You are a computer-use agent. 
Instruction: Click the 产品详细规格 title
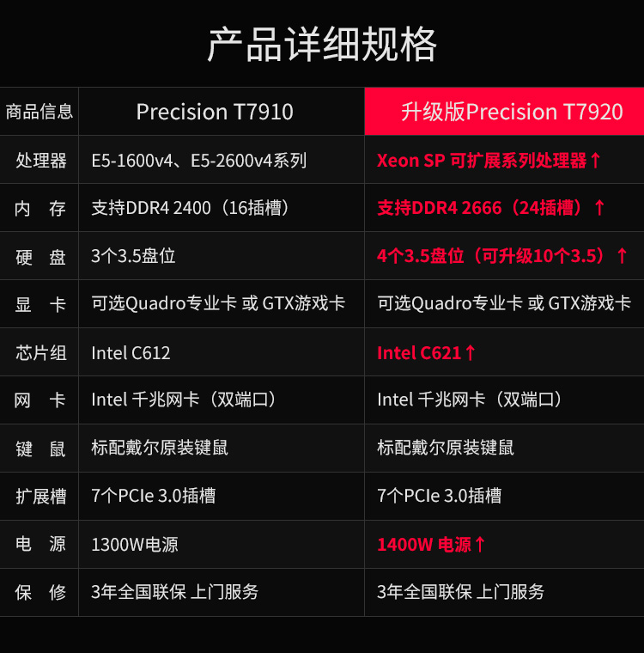tap(322, 45)
